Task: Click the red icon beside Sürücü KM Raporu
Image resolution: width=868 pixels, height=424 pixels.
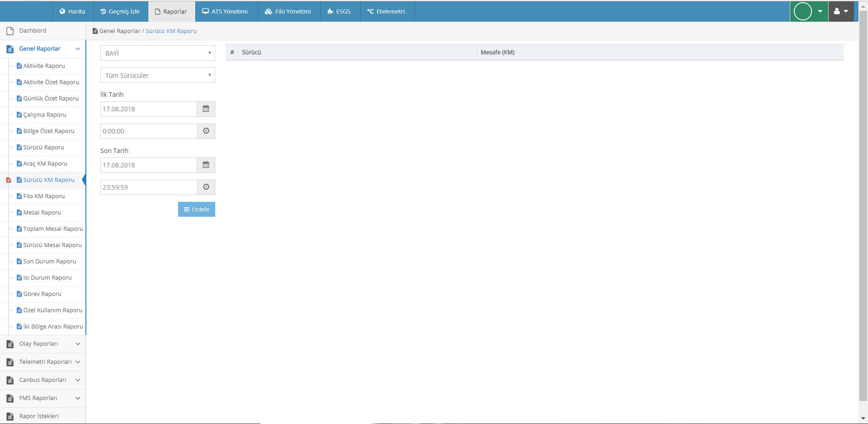Action: [x=8, y=180]
